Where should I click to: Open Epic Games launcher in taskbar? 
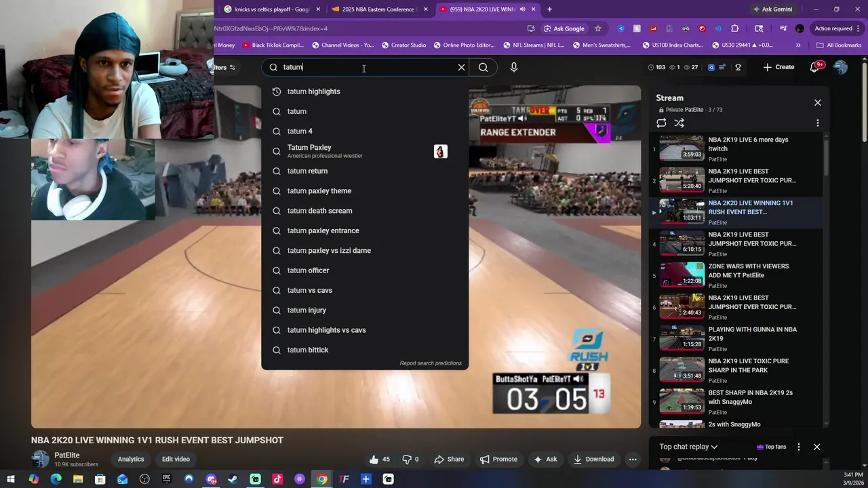pos(167,479)
